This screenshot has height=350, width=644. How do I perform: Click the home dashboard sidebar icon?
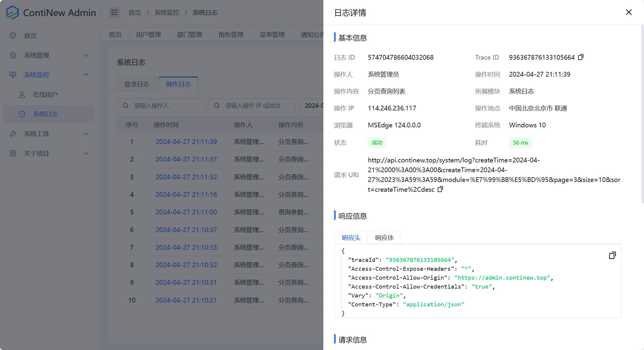click(13, 36)
